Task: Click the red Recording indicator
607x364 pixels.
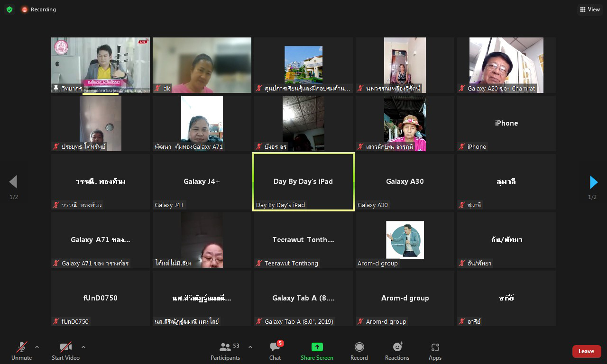Action: [x=38, y=9]
